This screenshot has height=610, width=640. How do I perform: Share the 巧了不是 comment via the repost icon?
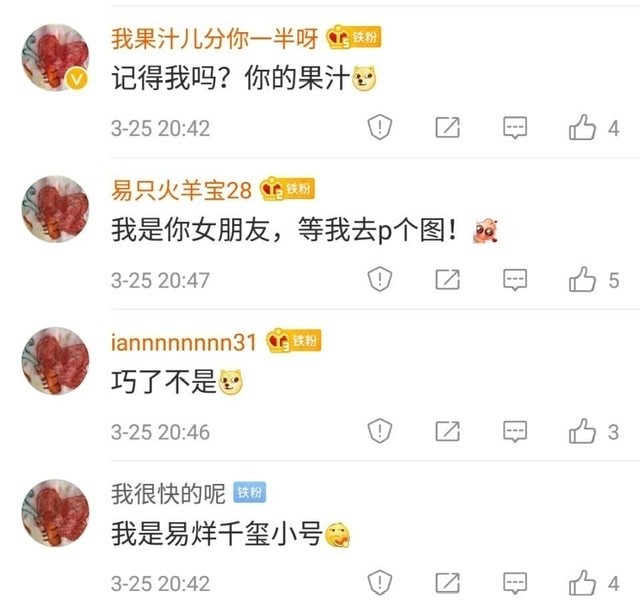click(x=447, y=431)
